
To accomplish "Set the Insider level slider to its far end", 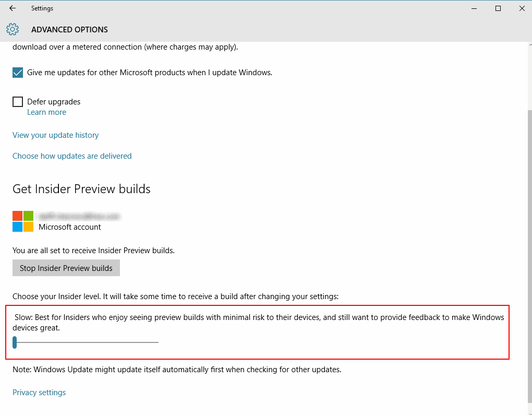I will click(158, 342).
